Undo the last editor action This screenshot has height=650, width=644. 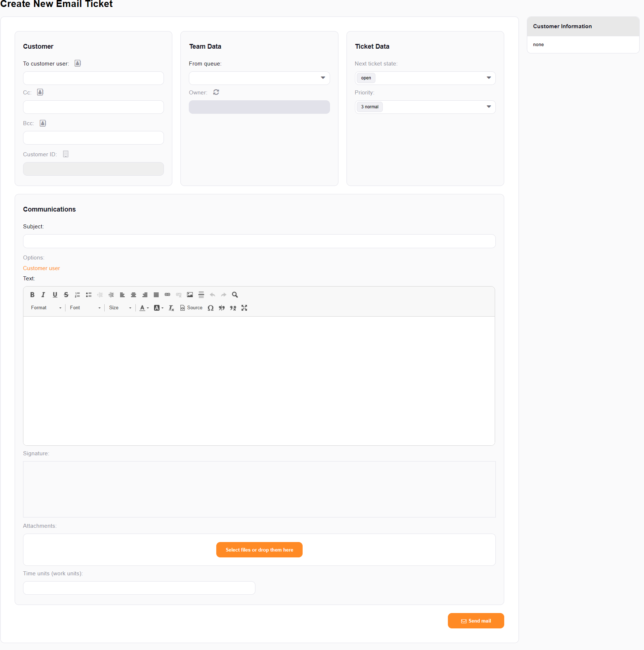212,295
